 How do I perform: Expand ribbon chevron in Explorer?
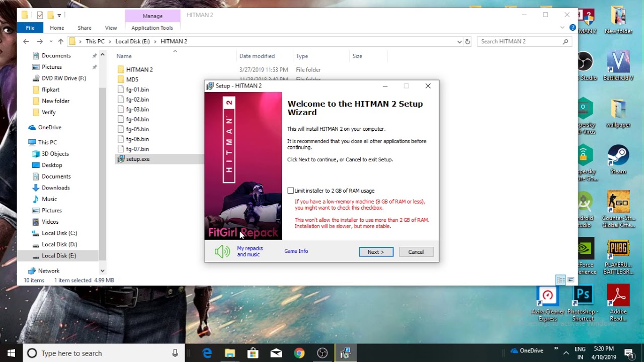[563, 28]
